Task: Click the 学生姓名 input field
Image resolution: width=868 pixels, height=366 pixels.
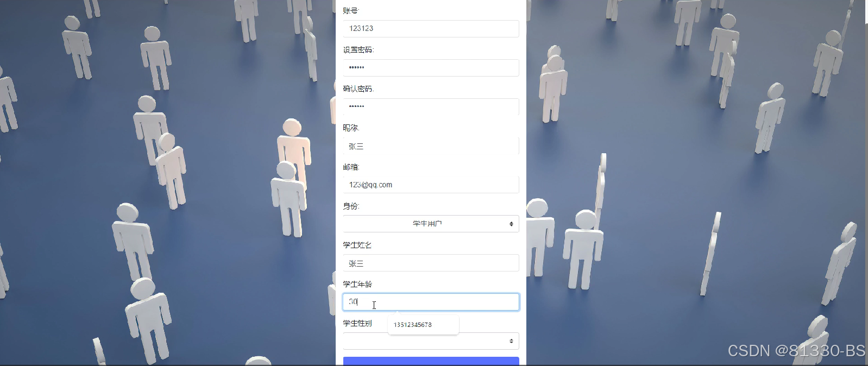Action: click(x=431, y=263)
